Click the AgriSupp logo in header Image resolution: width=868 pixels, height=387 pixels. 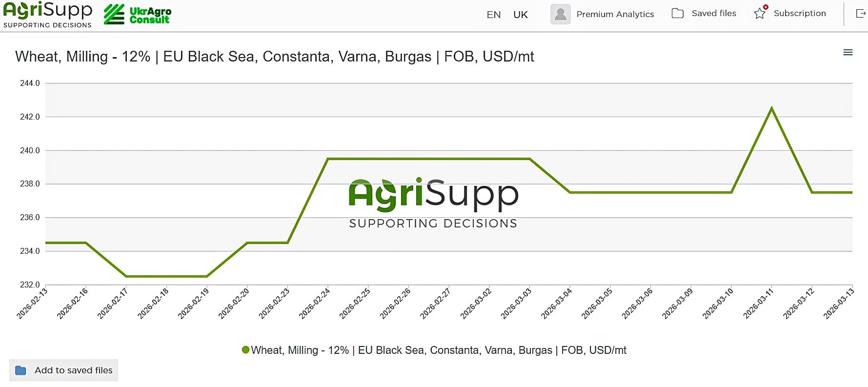(x=47, y=15)
